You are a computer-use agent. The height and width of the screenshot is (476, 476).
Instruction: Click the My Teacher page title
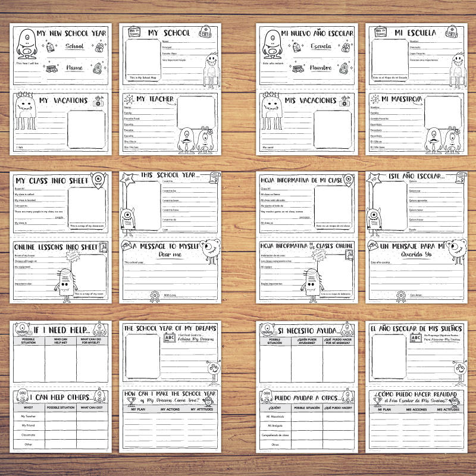coord(155,99)
